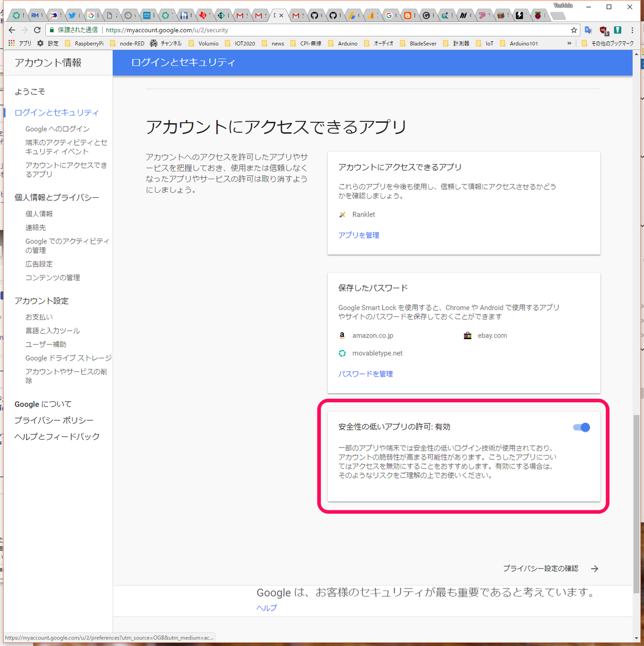Click the amazon.co.jp saved password entry
The width and height of the screenshot is (644, 646).
372,336
